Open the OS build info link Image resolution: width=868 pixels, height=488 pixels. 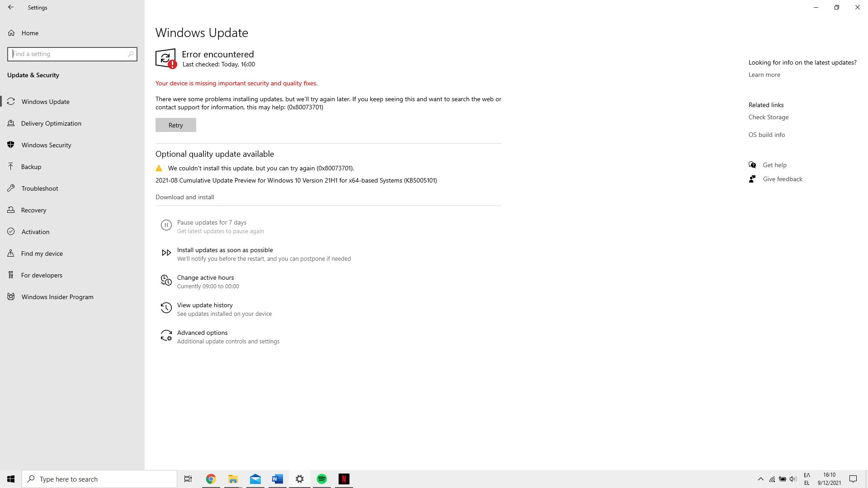767,135
